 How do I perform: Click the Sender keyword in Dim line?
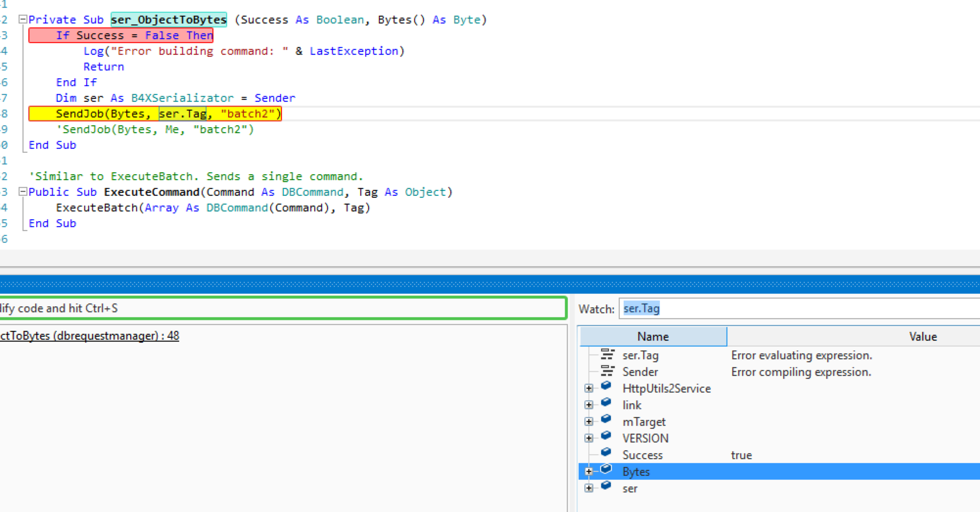(275, 98)
